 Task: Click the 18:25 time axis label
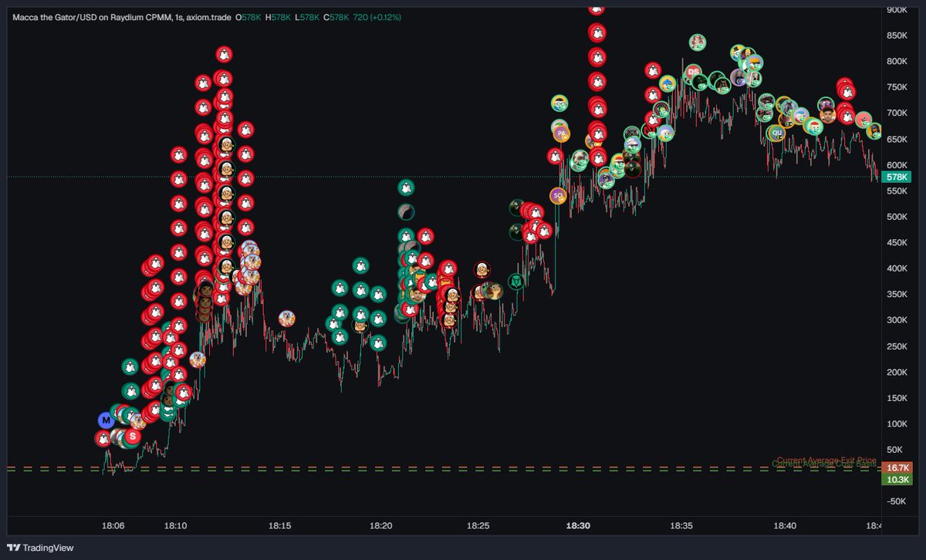click(x=478, y=526)
